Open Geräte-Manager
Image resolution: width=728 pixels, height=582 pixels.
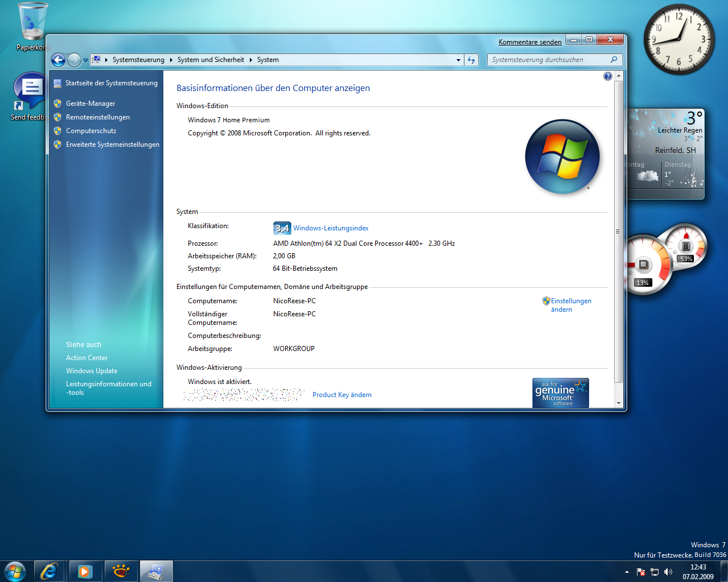click(91, 104)
